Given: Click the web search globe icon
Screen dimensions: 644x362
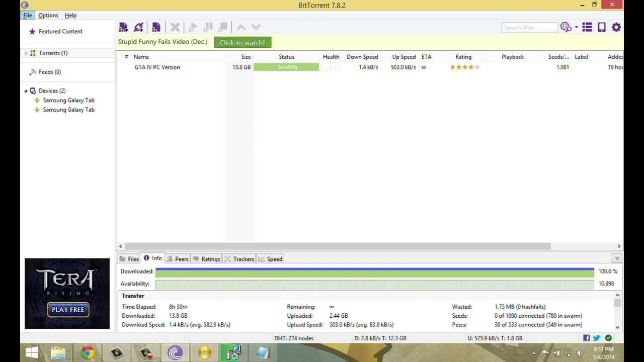Looking at the screenshot, I should click(x=566, y=27).
